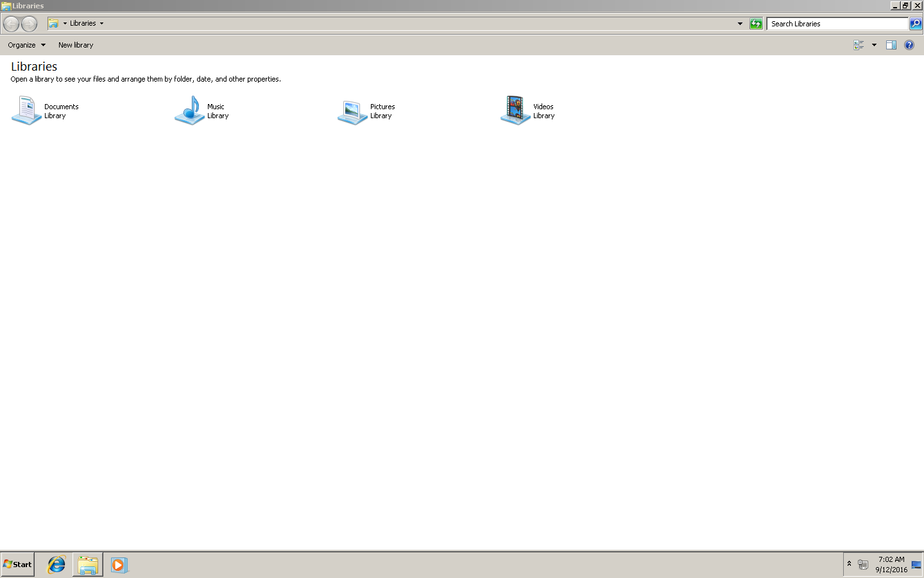Launch Internet Explorer from the taskbar
The height and width of the screenshot is (578, 924).
(x=56, y=565)
